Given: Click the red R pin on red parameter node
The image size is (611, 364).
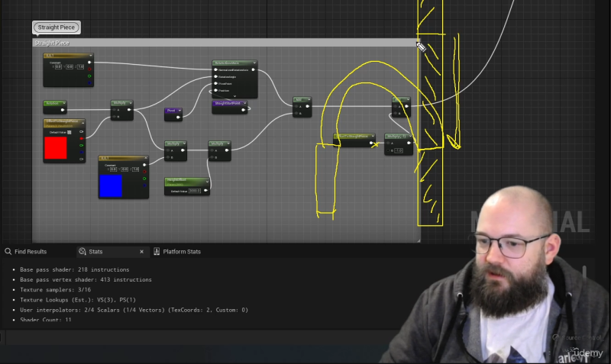Looking at the screenshot, I should (x=82, y=138).
